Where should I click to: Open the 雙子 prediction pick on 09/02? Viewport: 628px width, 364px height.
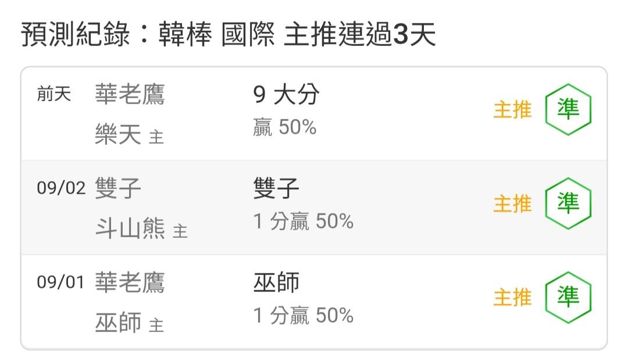tap(276, 188)
